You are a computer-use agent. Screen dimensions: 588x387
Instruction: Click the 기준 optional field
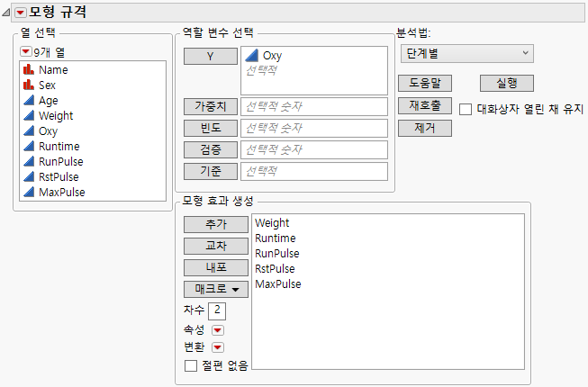coord(314,171)
